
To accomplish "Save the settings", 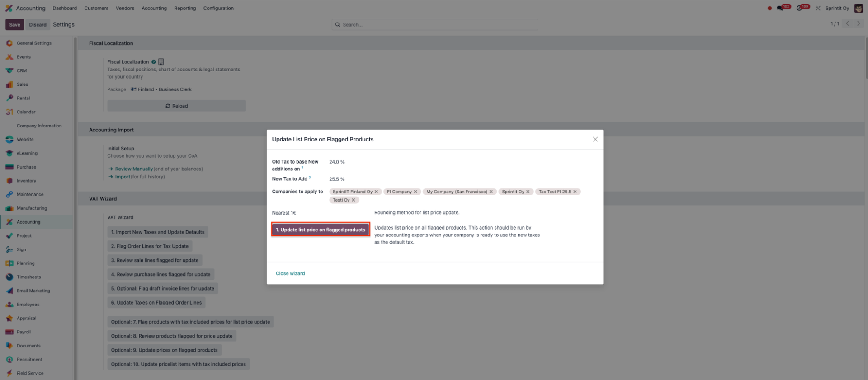I will tap(14, 24).
